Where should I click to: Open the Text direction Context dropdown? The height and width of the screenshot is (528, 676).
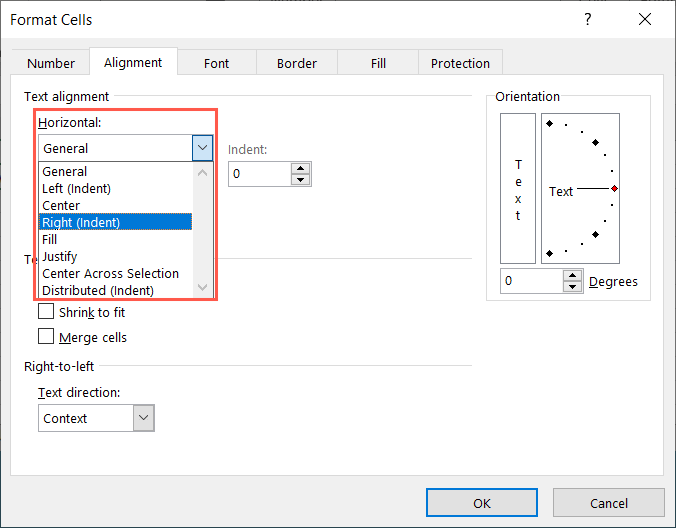(x=144, y=418)
